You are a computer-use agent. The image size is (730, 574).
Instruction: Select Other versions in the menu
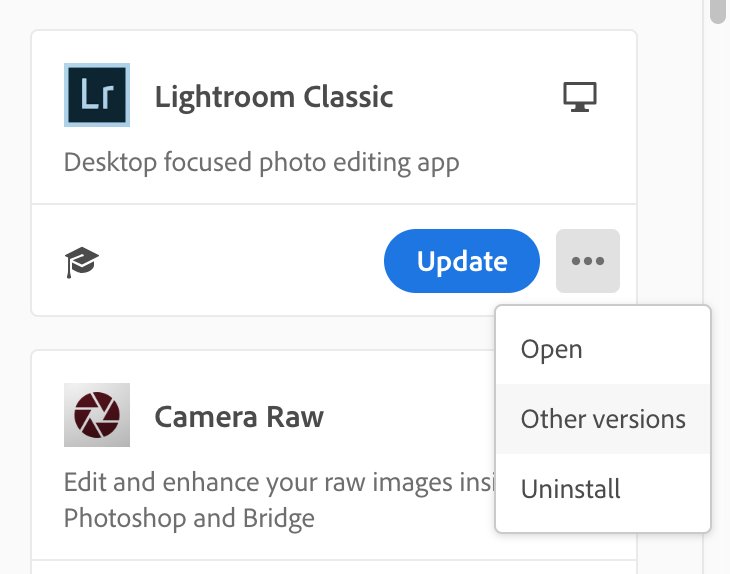pyautogui.click(x=603, y=419)
